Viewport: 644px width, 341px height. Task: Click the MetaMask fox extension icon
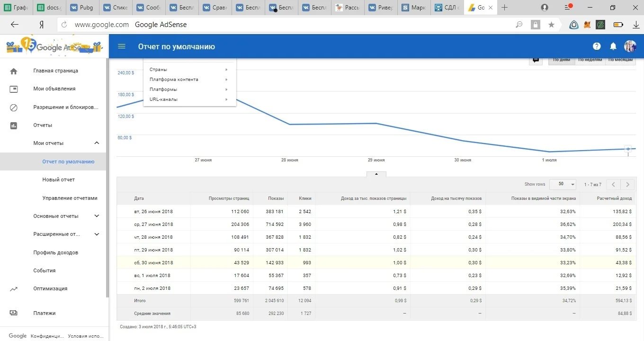587,25
